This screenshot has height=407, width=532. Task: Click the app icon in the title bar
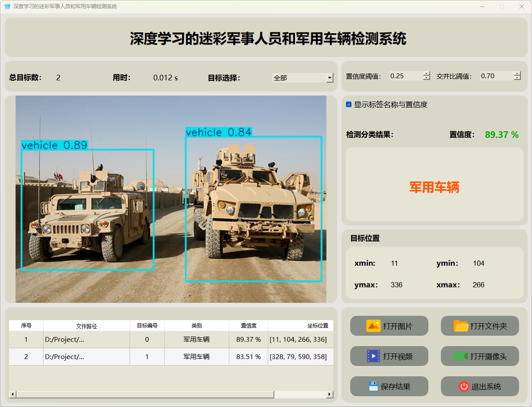(x=7, y=6)
